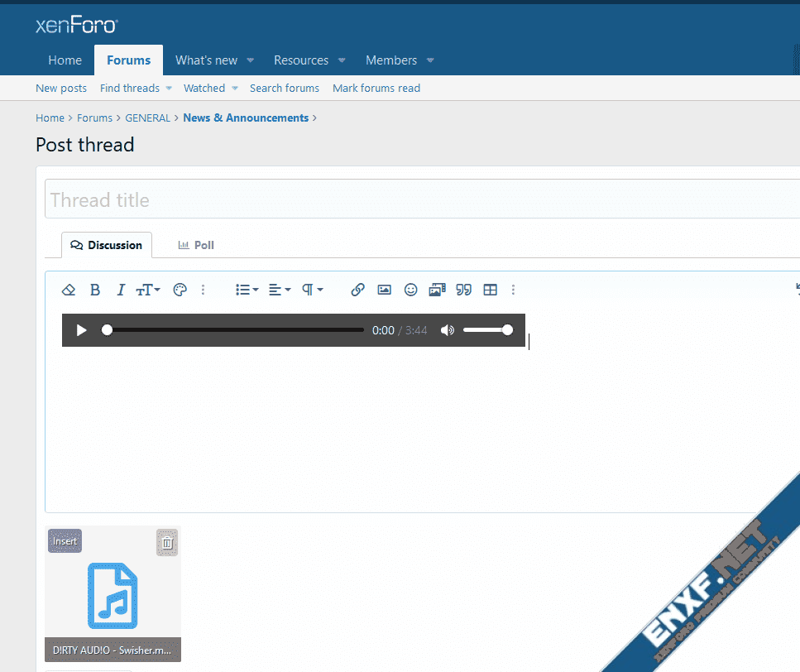Click the audio player volume slider
Image resolution: width=800 pixels, height=672 pixels.
pyautogui.click(x=486, y=330)
